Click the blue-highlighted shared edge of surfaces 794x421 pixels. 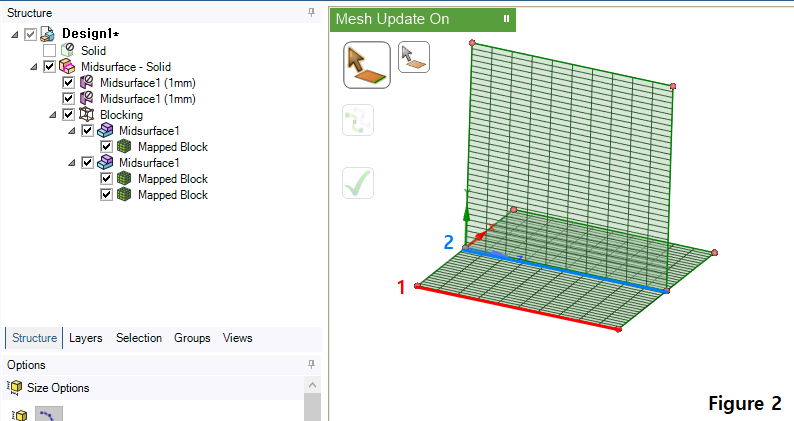click(x=565, y=270)
